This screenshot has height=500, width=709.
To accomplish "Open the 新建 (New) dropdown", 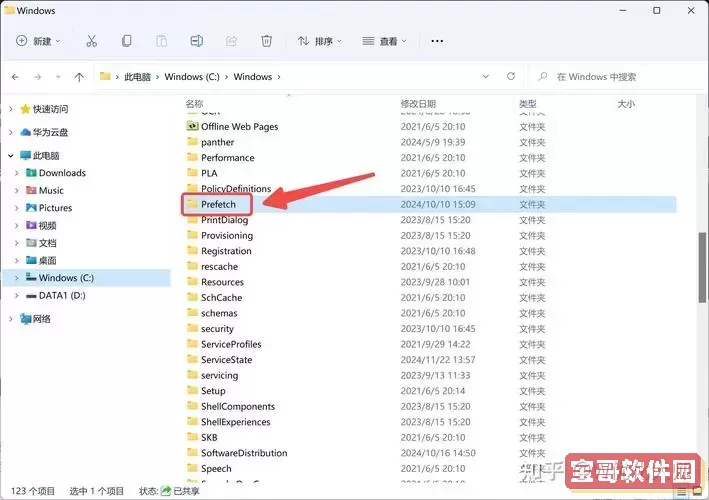I will coord(39,41).
